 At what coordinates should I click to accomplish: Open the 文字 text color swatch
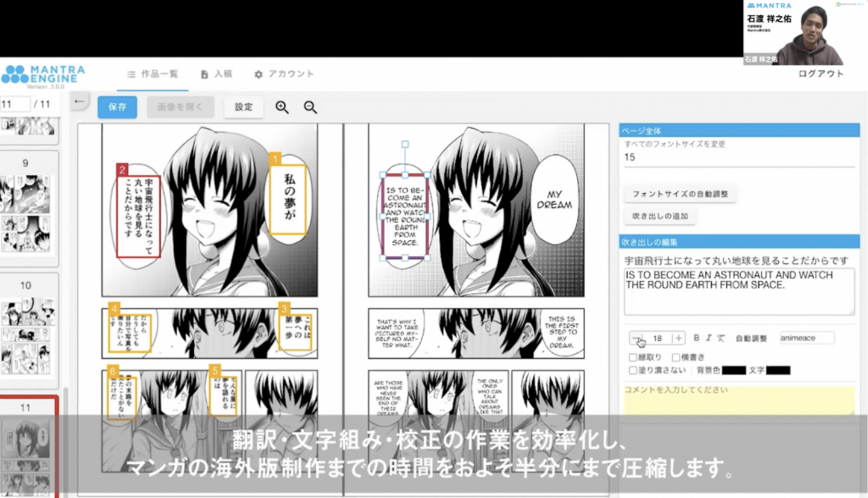coord(778,370)
